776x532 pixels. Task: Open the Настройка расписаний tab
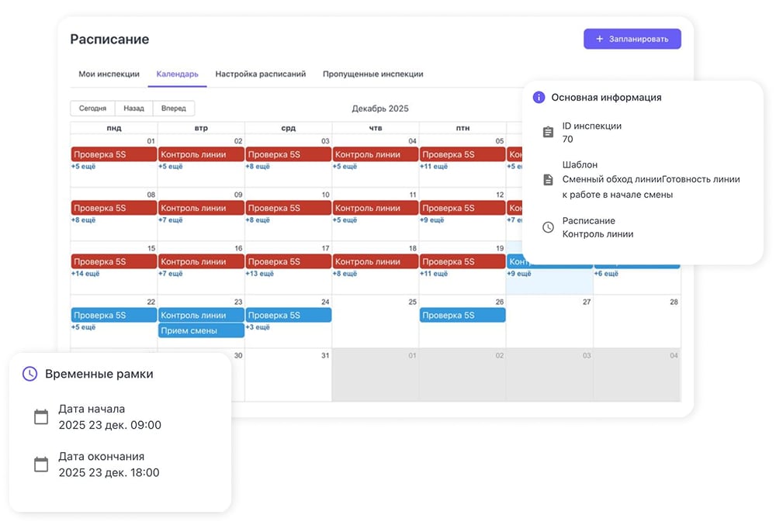click(x=260, y=74)
